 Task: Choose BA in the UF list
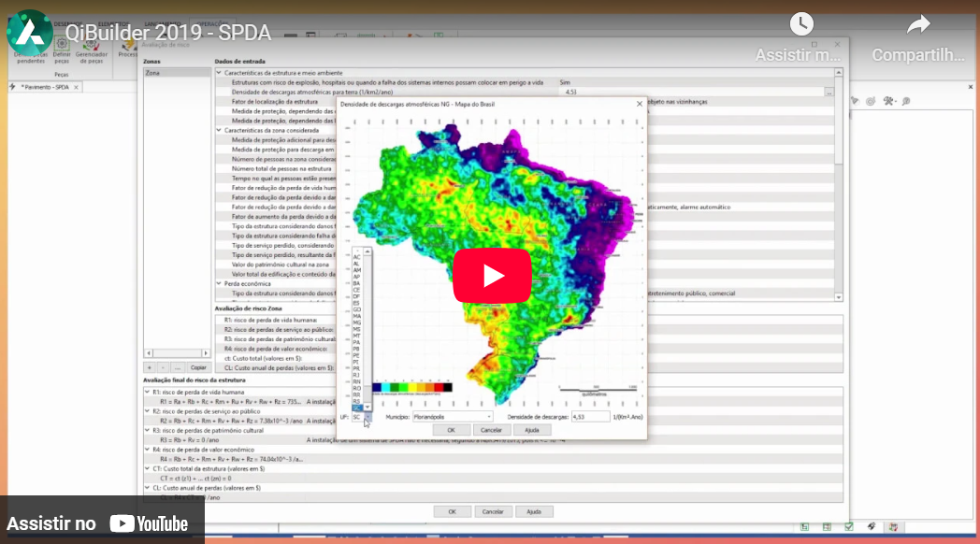point(357,283)
